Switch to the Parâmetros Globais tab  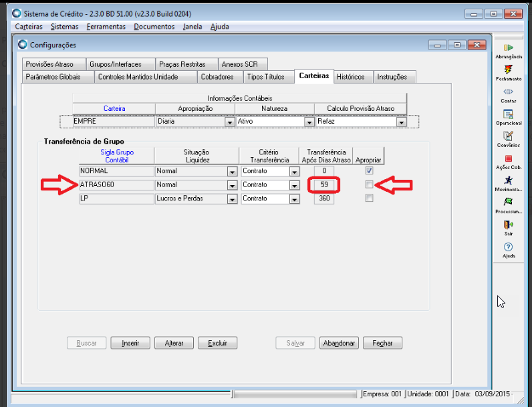click(x=58, y=77)
